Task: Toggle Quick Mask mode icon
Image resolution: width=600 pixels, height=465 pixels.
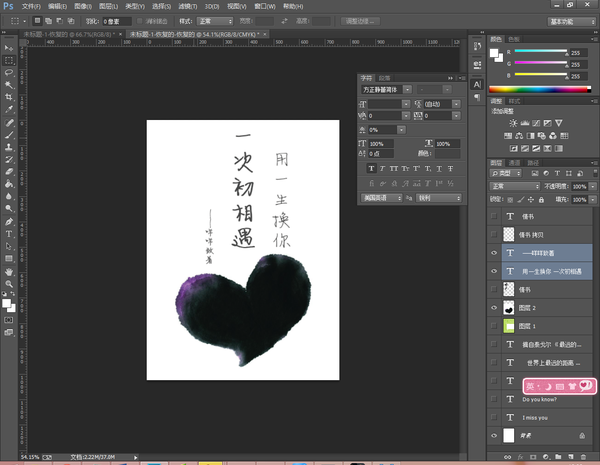Action: [x=9, y=320]
